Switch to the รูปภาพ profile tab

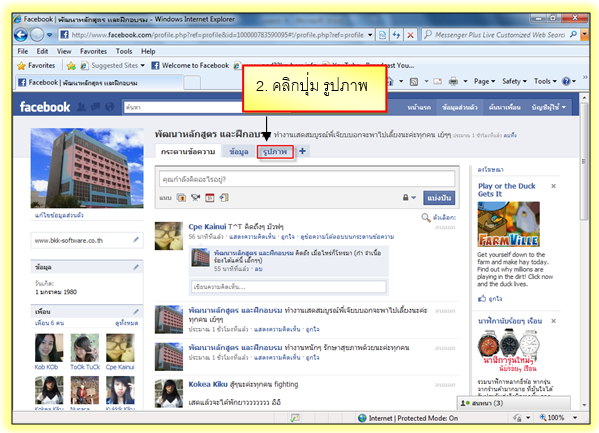point(275,152)
